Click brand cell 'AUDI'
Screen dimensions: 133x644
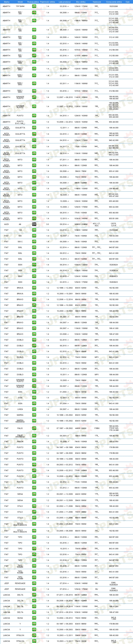pos(6,224)
